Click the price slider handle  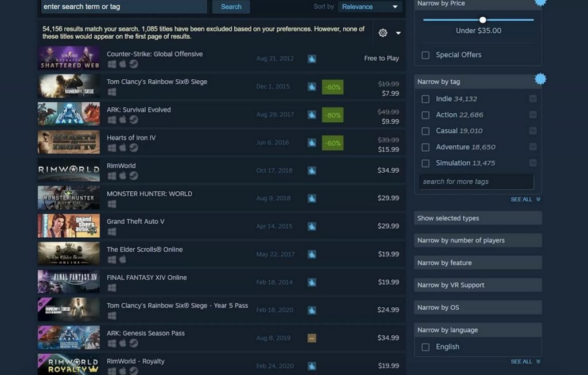pos(482,20)
